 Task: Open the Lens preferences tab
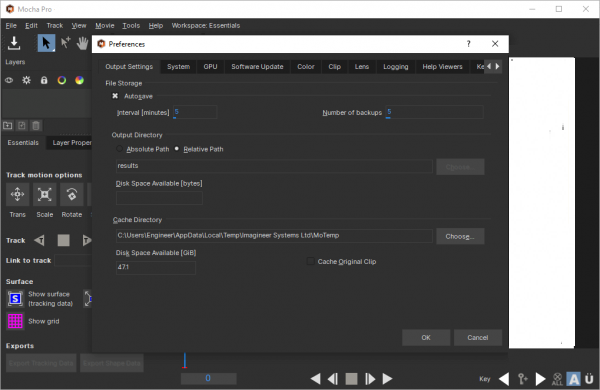pyautogui.click(x=362, y=67)
